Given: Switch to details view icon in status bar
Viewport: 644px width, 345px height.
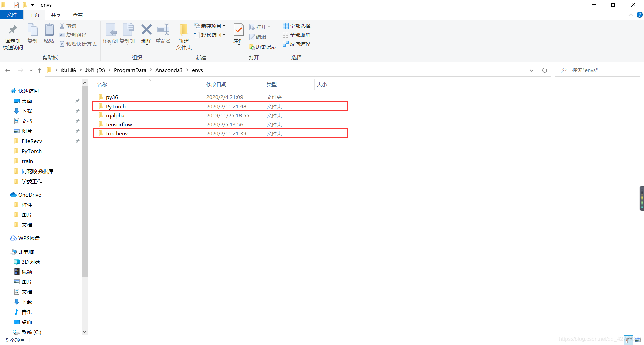Looking at the screenshot, I should tap(628, 340).
